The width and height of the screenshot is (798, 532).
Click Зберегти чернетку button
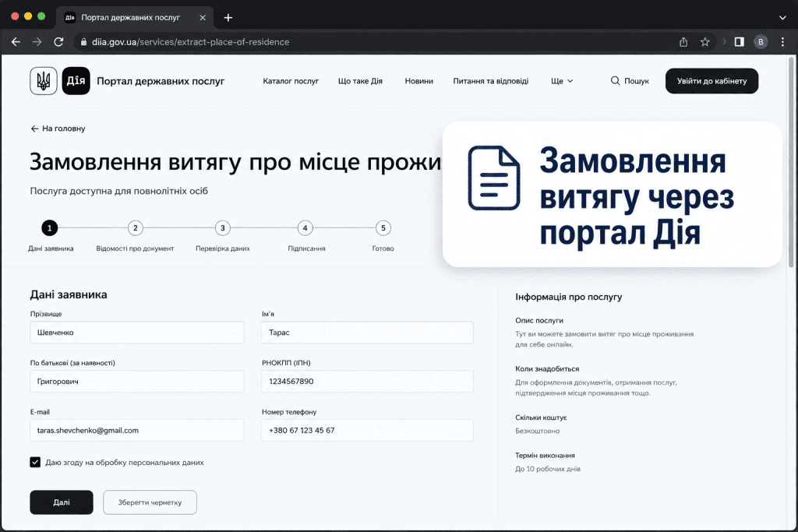pos(150,502)
